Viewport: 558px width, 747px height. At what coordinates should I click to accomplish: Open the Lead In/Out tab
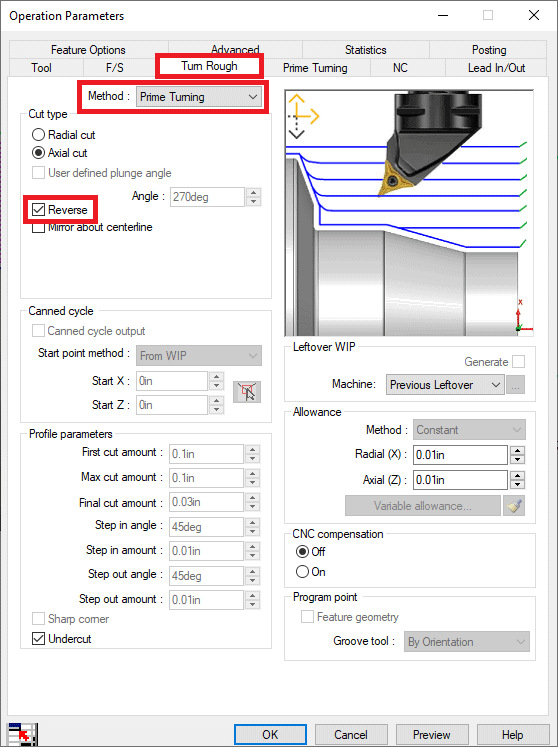(496, 68)
